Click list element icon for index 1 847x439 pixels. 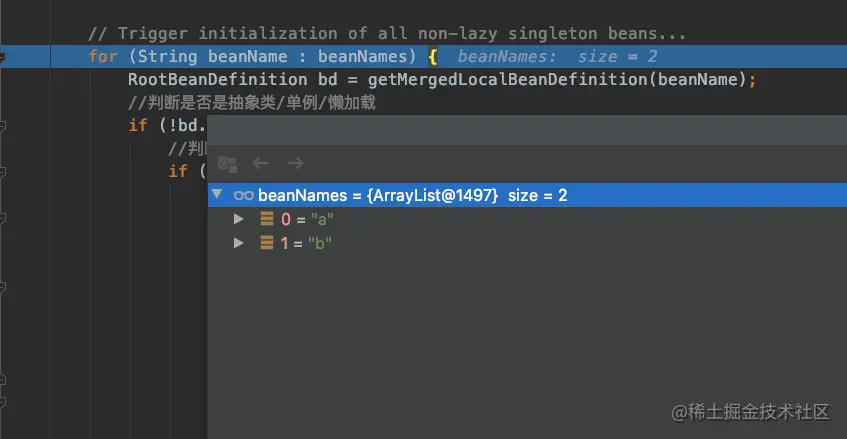267,243
